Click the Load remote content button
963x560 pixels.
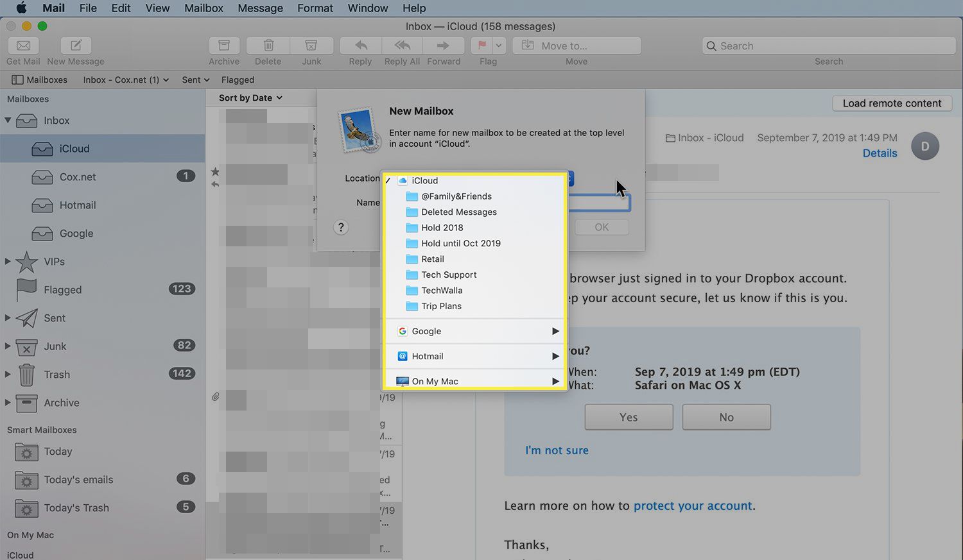click(892, 103)
